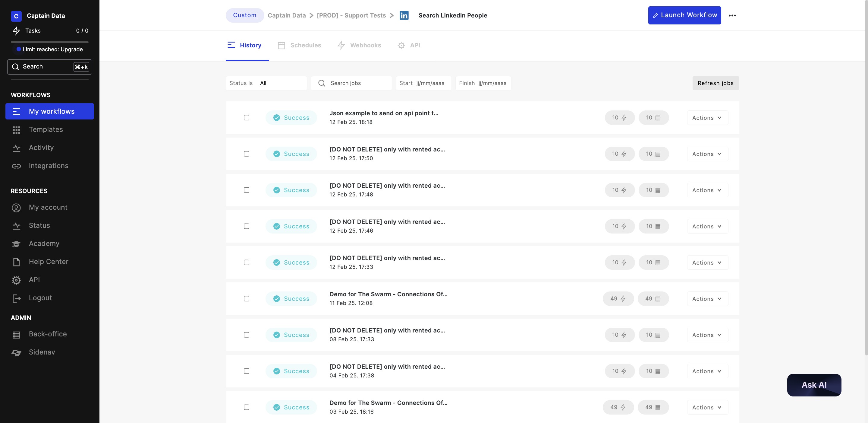The image size is (868, 423).
Task: Click the Help Center document icon
Action: pos(16,262)
